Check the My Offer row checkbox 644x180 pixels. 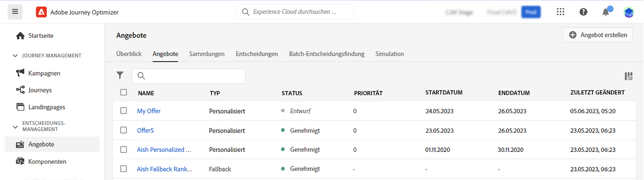click(x=123, y=111)
